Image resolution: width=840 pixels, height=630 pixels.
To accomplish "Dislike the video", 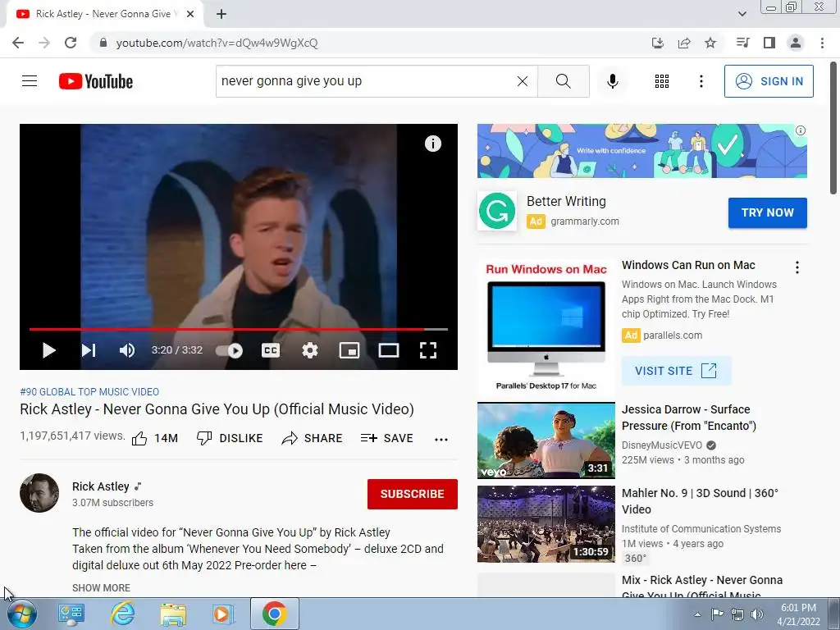I will point(230,438).
